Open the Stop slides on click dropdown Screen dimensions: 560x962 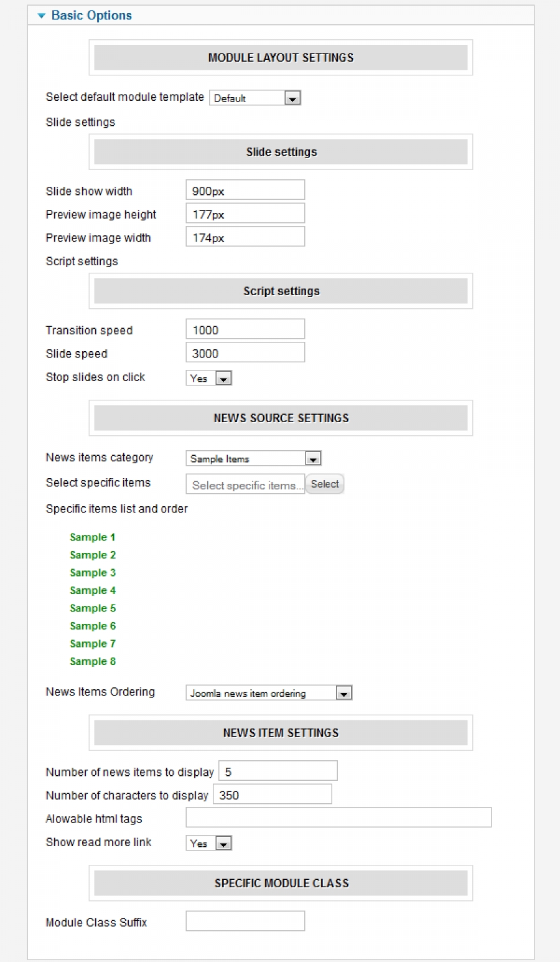click(x=209, y=378)
